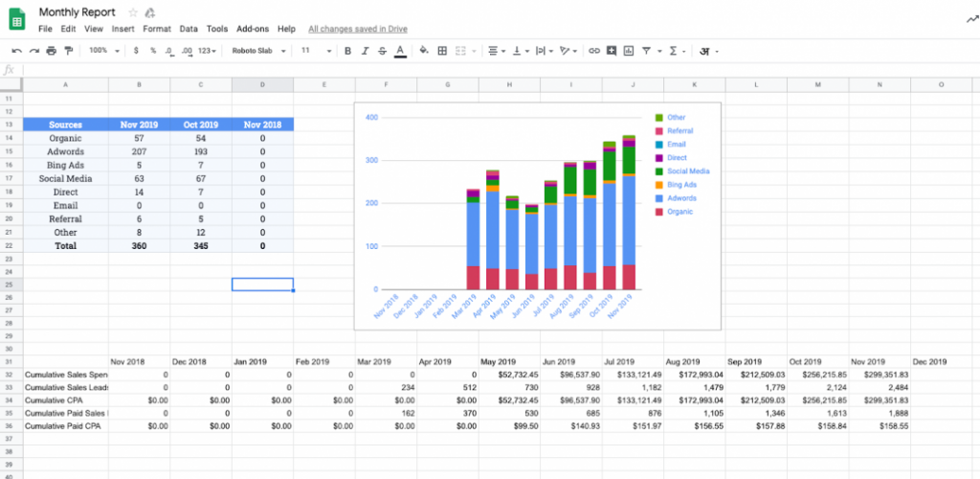Click the 'Bing Ads' legend entry in chart
980x479 pixels.
pos(676,185)
